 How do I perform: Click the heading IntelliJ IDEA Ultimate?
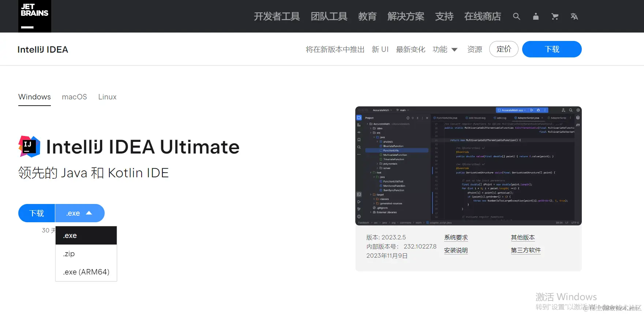pyautogui.click(x=143, y=147)
